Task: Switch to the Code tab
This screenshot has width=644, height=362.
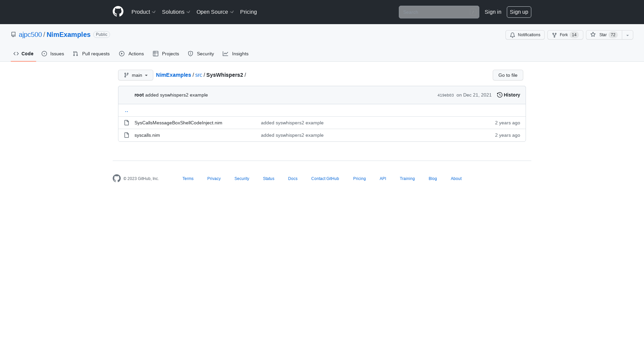Action: point(23,54)
